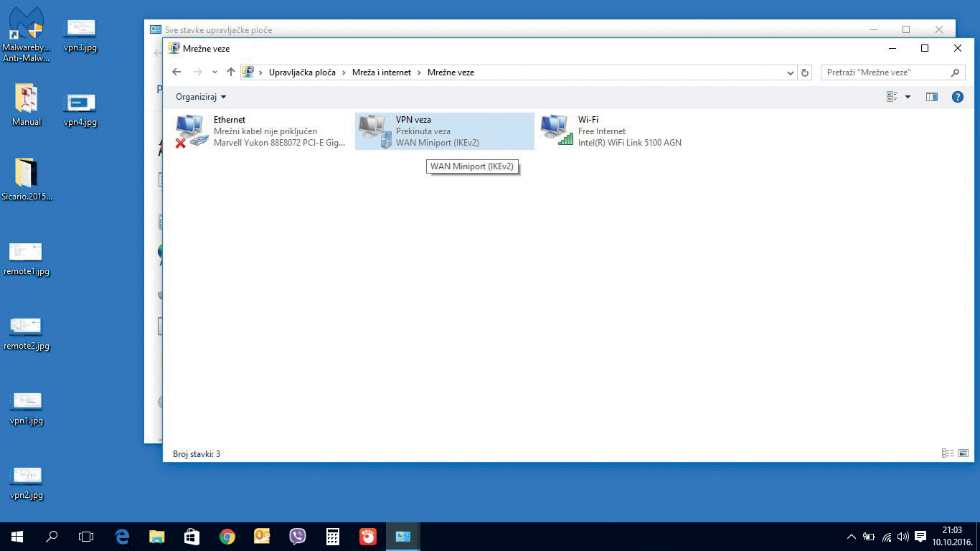The width and height of the screenshot is (980, 551).
Task: Switch to details view in status bar
Action: coord(948,453)
